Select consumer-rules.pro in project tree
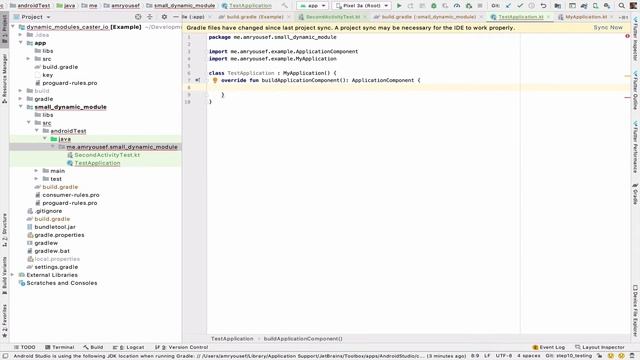The height and width of the screenshot is (360, 640). click(x=71, y=195)
